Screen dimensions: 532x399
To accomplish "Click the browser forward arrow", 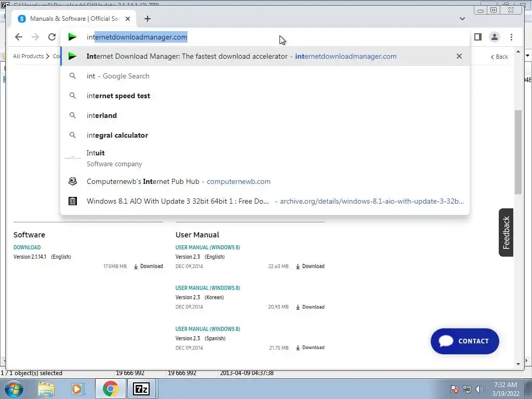I will pyautogui.click(x=35, y=37).
